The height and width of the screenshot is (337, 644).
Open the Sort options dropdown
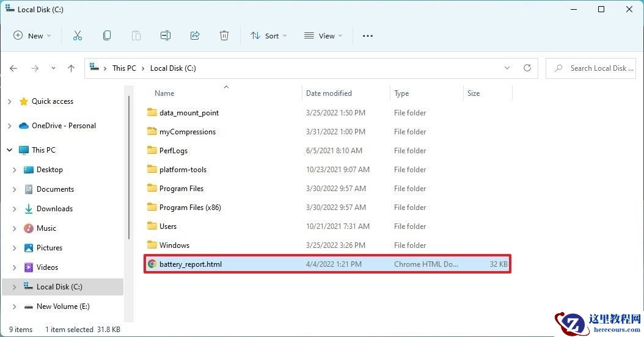click(x=268, y=36)
